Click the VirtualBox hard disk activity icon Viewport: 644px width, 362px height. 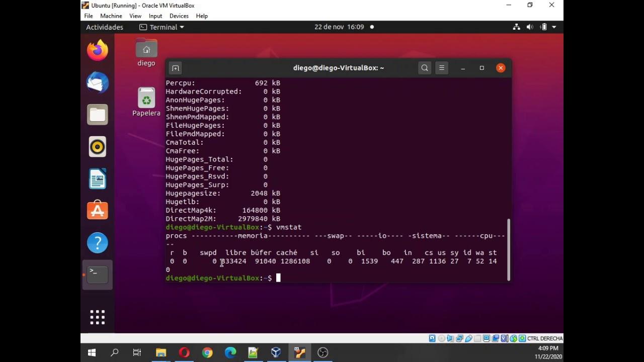pyautogui.click(x=432, y=338)
